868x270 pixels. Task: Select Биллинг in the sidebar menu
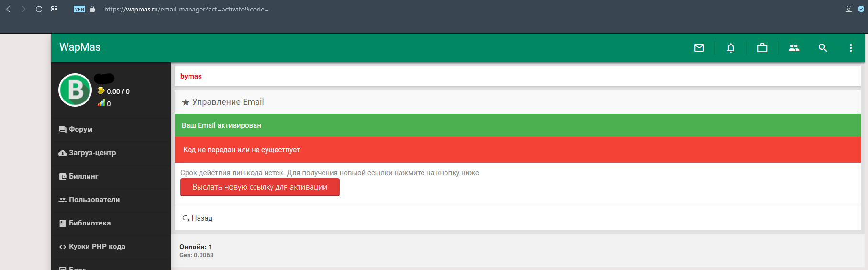pos(83,176)
